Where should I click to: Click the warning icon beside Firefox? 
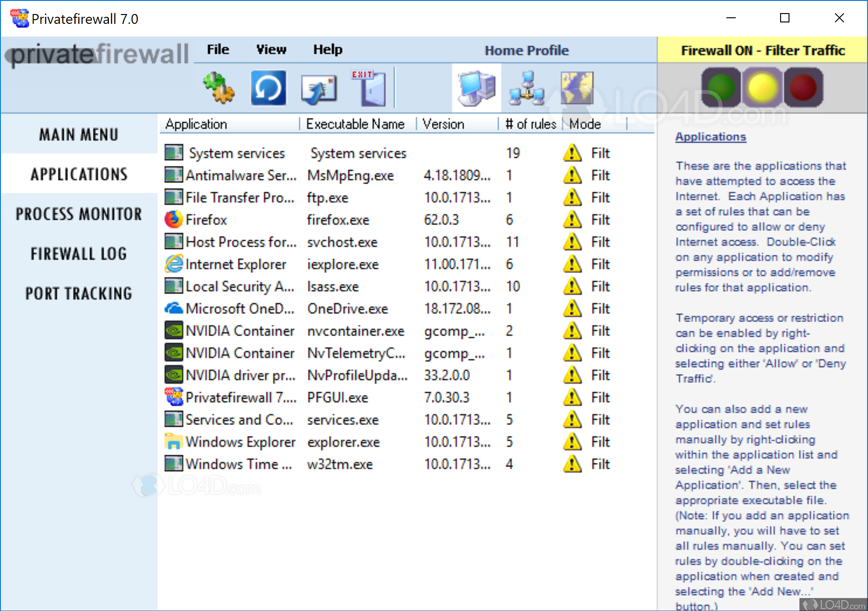click(571, 219)
